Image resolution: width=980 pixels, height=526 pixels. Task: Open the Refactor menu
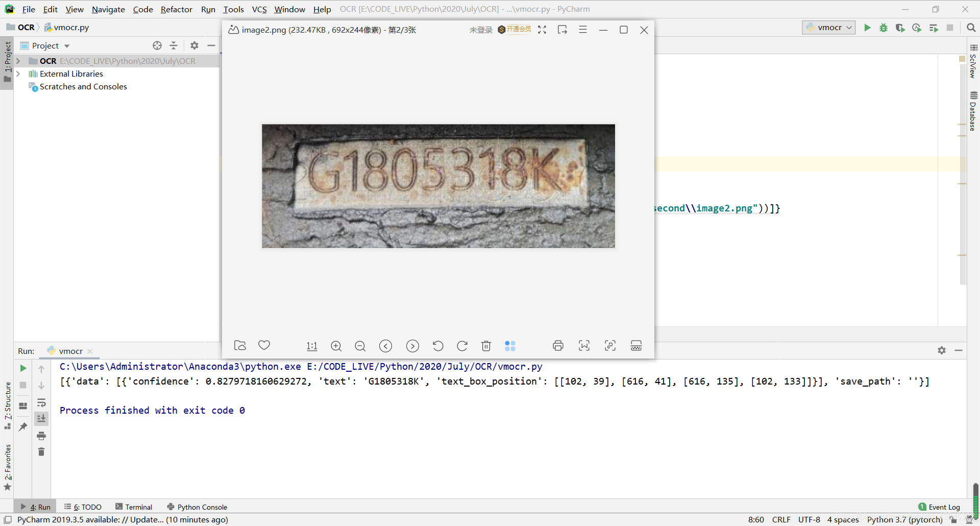tap(176, 9)
